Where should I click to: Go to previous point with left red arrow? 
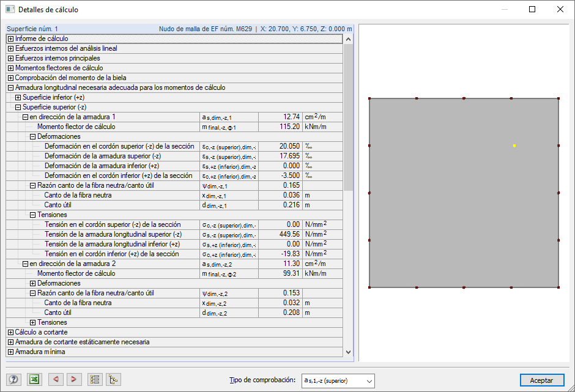pos(56,380)
